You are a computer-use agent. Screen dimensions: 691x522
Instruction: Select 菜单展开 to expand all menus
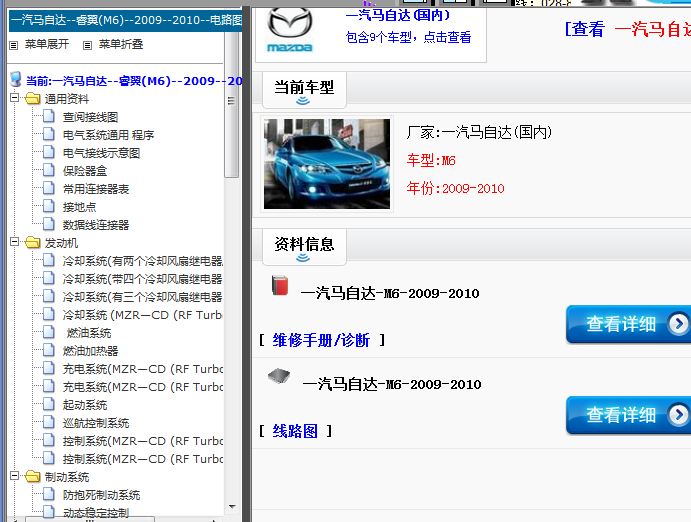(47, 44)
